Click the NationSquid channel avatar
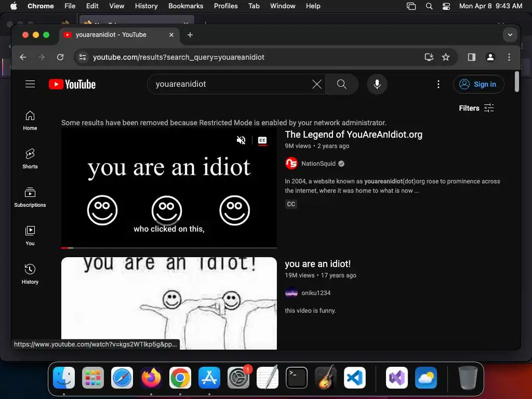Image resolution: width=532 pixels, height=399 pixels. (291, 164)
